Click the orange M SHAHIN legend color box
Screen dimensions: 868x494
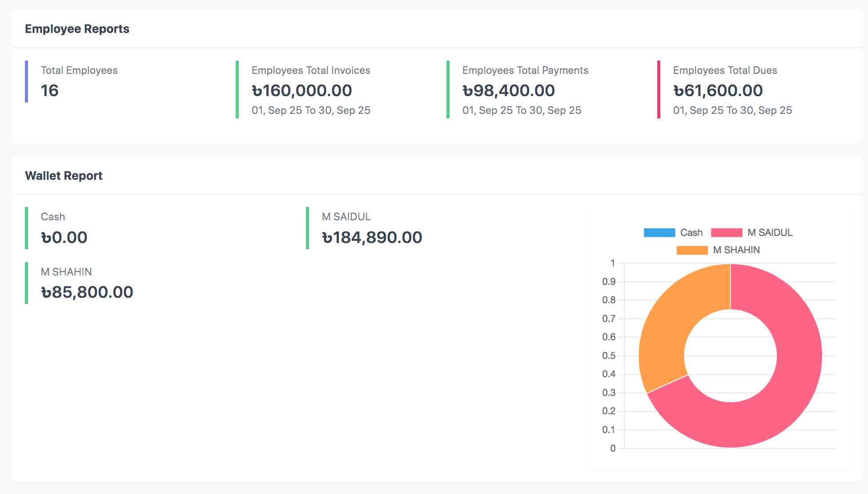pyautogui.click(x=691, y=250)
